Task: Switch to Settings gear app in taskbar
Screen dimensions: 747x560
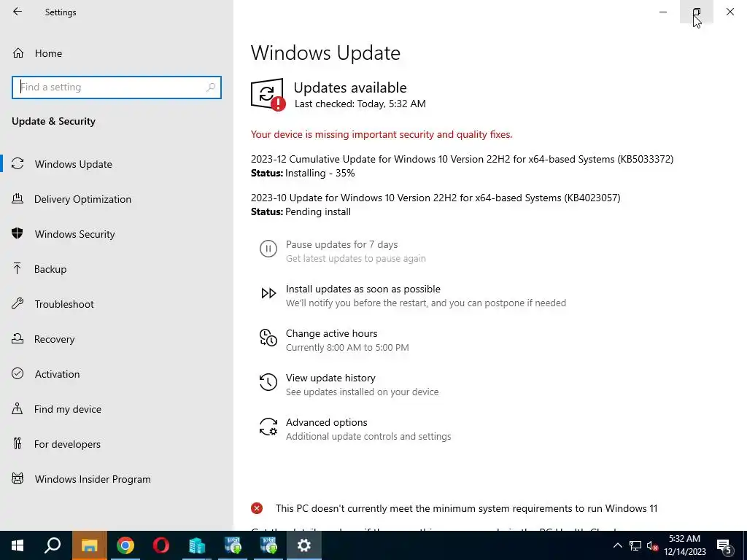Action: pos(304,545)
